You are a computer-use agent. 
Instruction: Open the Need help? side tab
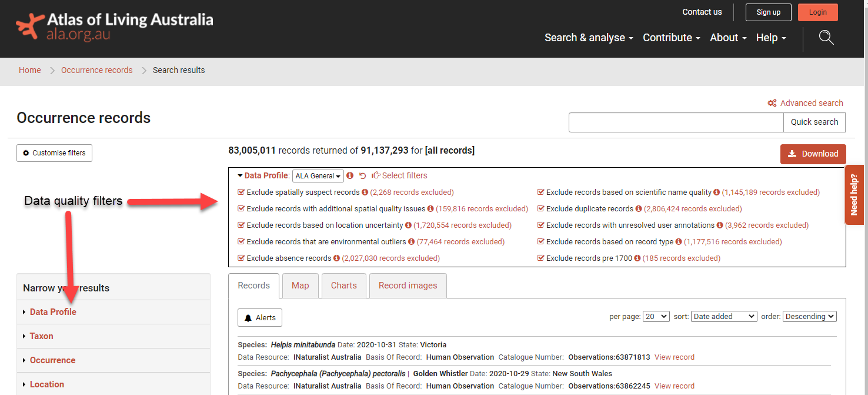tap(854, 195)
